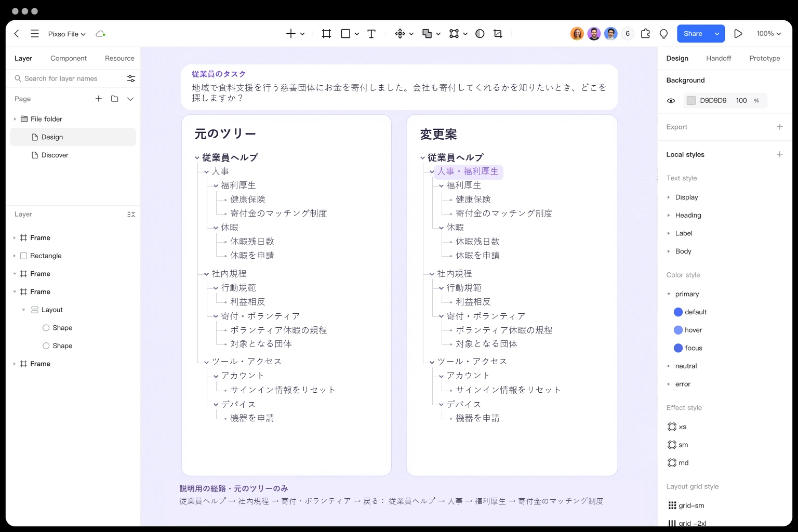Viewport: 798px width, 532px height.
Task: Go back with the left chevron icon
Action: tap(17, 34)
